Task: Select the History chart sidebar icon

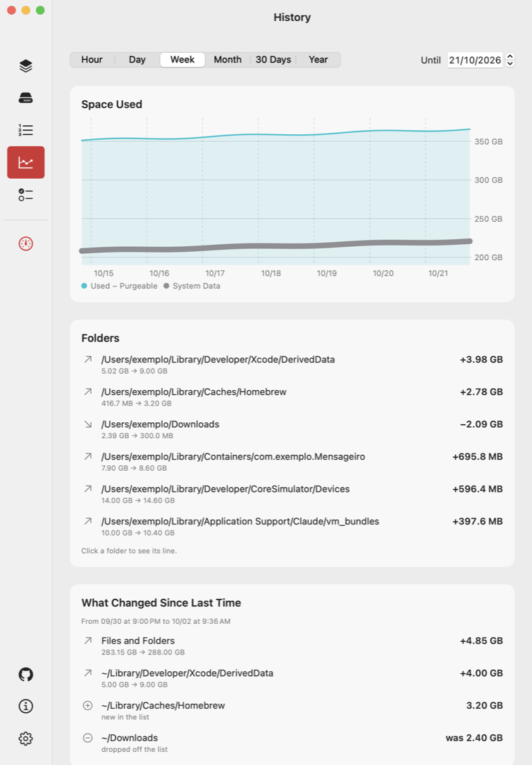Action: click(26, 162)
